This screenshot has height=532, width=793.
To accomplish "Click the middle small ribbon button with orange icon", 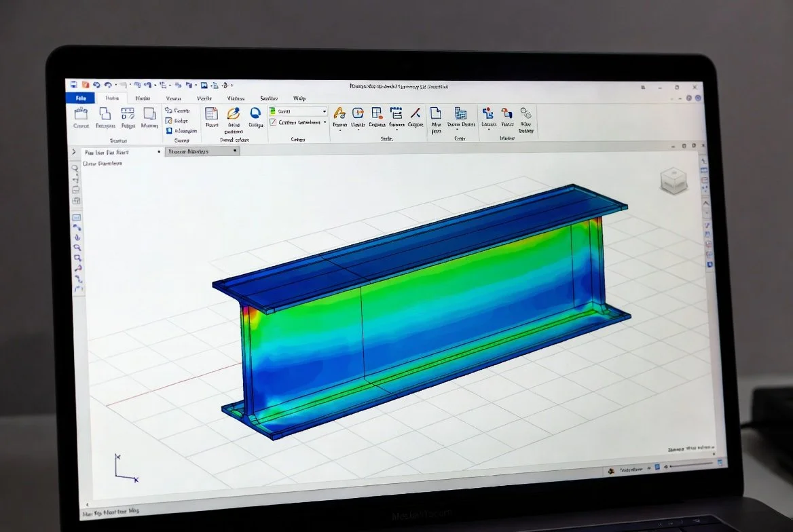I will [x=177, y=121].
